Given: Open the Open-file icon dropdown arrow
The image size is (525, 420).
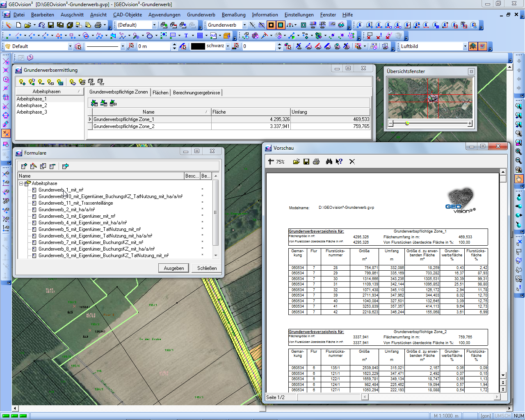Looking at the screenshot, I should [x=34, y=25].
